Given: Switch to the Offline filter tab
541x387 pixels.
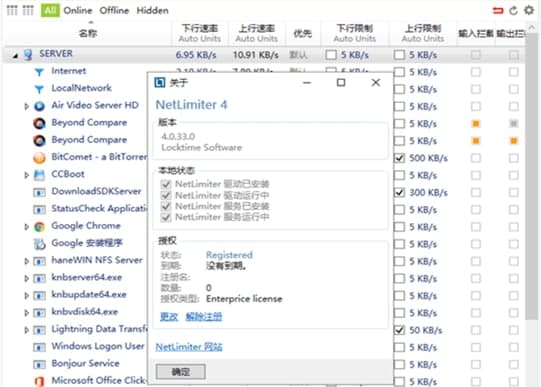Looking at the screenshot, I should 114,11.
